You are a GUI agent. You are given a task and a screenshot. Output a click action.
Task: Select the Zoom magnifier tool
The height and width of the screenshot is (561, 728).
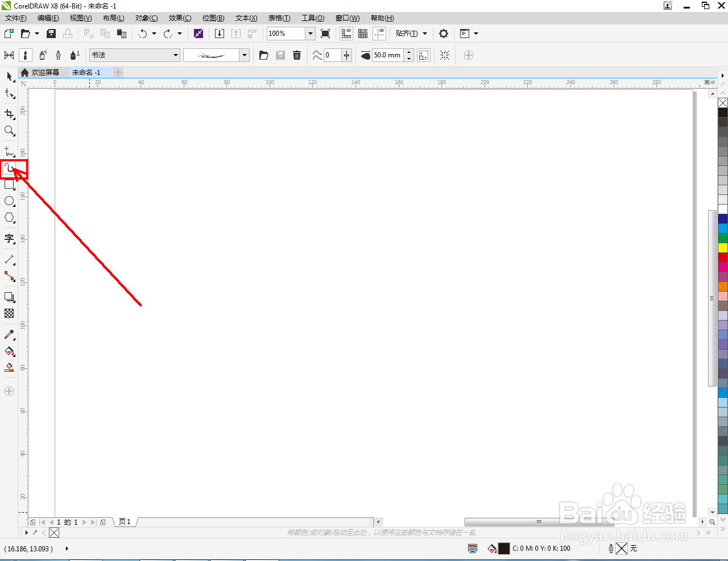click(9, 131)
